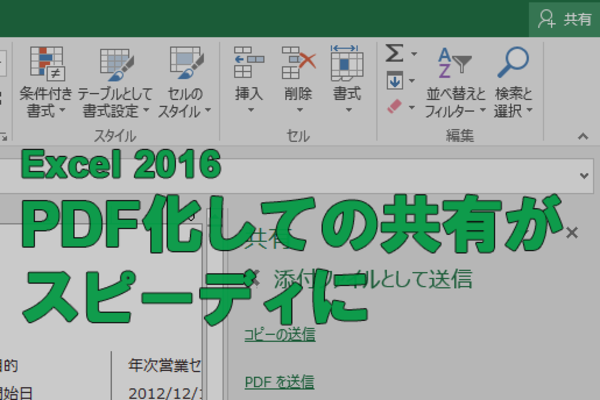The height and width of the screenshot is (400, 600).
Task: Click the Fill down arrow icon
Action: click(395, 80)
